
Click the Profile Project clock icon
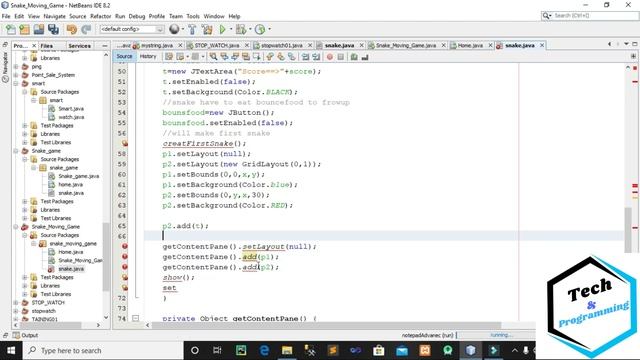tap(260, 29)
